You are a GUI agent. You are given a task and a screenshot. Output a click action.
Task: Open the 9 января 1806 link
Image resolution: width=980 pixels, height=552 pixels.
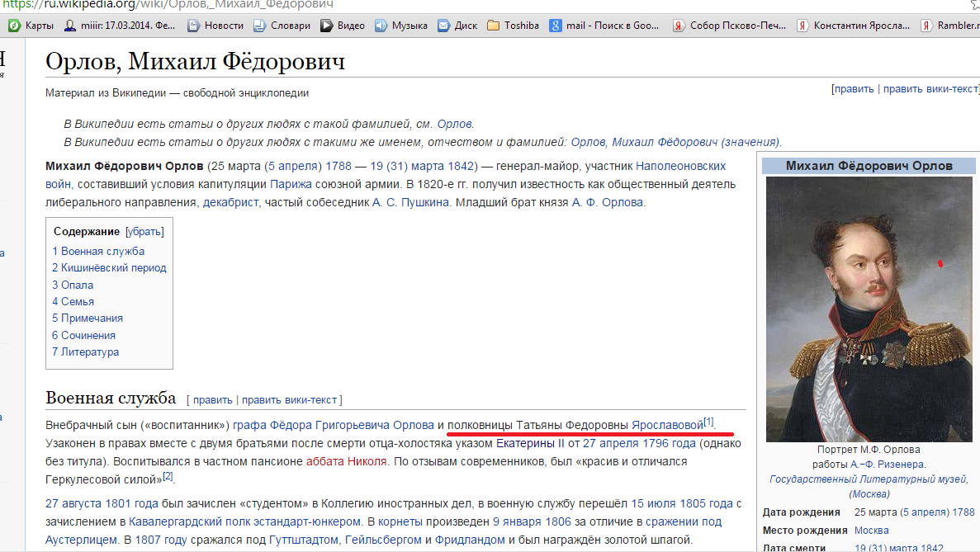coord(532,521)
